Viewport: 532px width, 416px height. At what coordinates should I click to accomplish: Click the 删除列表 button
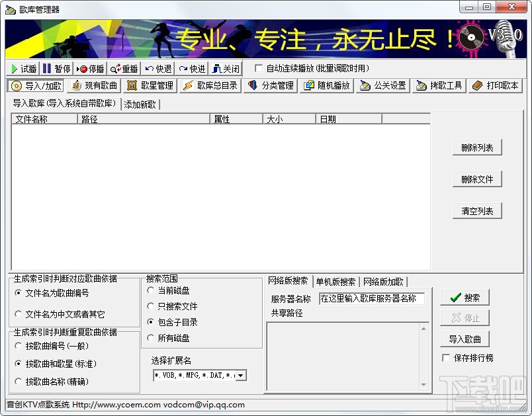pos(477,147)
